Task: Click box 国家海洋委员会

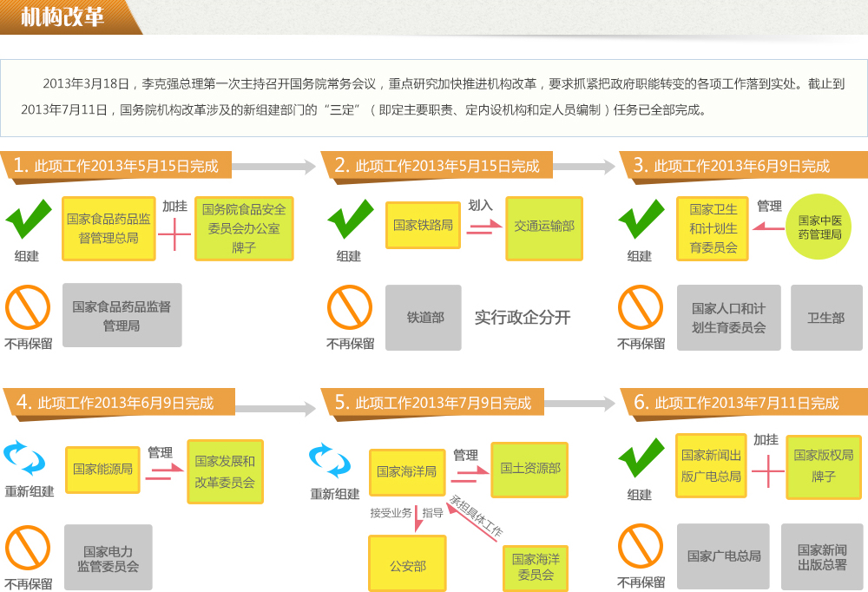Action: [536, 569]
